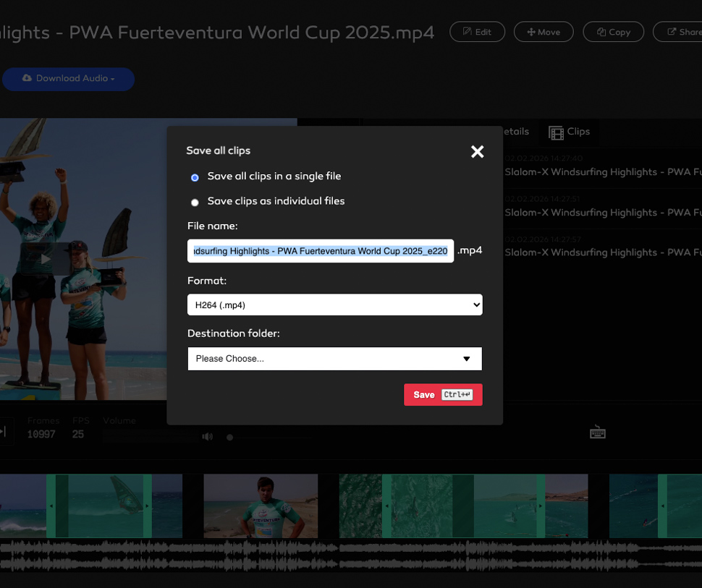This screenshot has height=588, width=702.
Task: Click the volume slider handle
Action: pyautogui.click(x=230, y=437)
